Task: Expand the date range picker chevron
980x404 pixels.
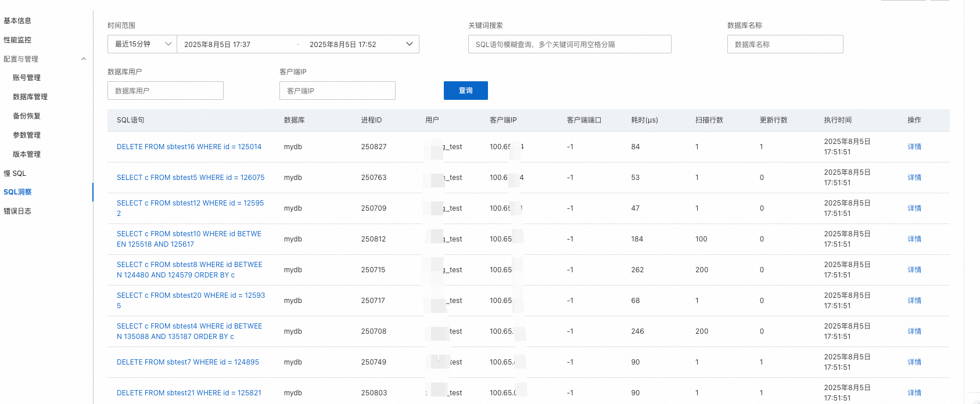Action: pyautogui.click(x=409, y=44)
